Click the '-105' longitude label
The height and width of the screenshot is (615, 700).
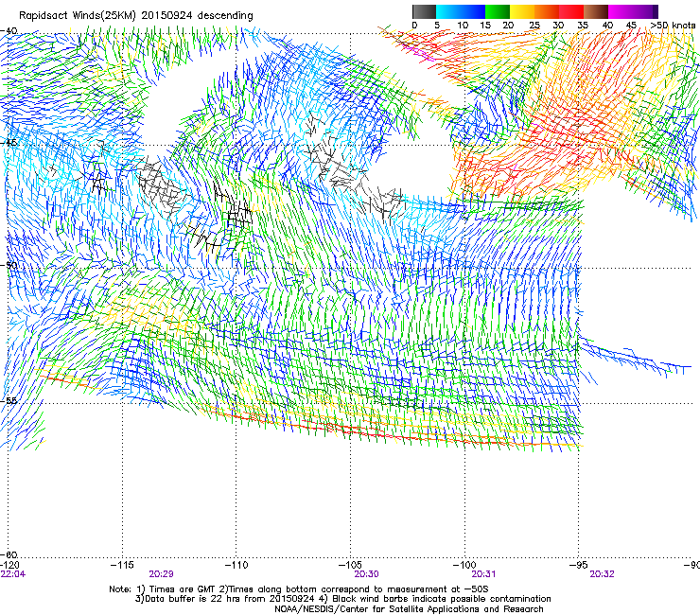click(350, 565)
